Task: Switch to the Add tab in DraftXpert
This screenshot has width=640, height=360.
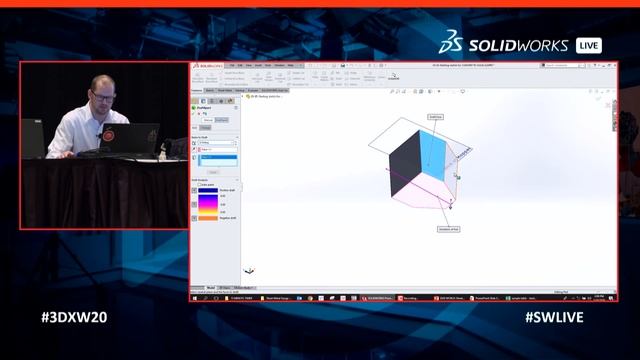Action: [x=195, y=128]
